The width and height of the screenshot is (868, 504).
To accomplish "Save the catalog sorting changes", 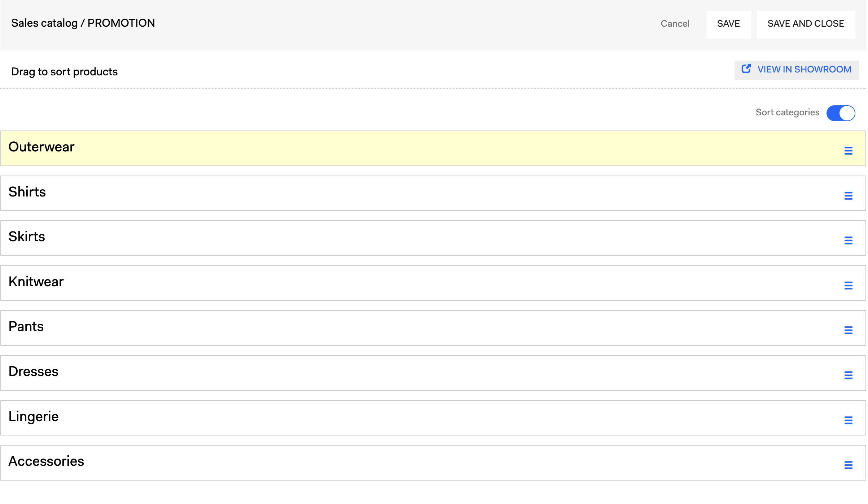I will click(x=728, y=24).
